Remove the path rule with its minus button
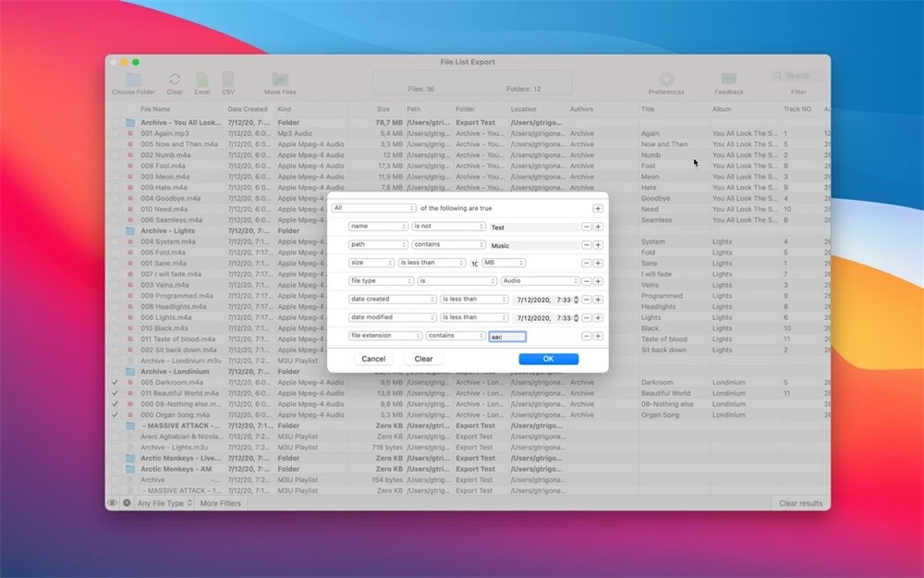This screenshot has width=924, height=578. pyautogui.click(x=587, y=245)
